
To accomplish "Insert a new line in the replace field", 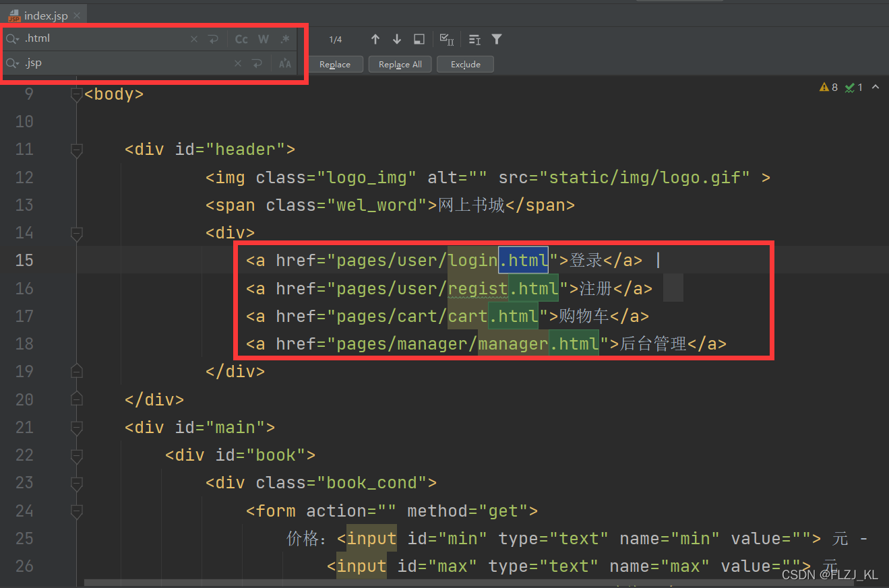I will pyautogui.click(x=257, y=63).
